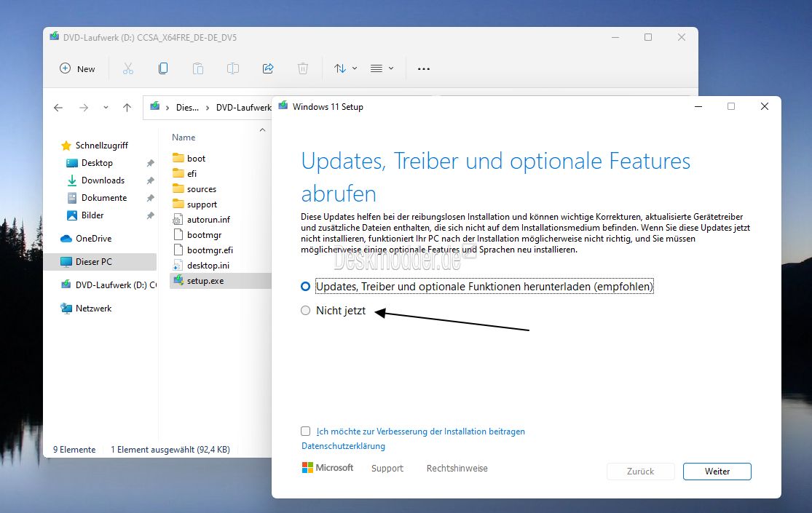Close the DVD-Laufwerk Explorer window
812x513 pixels.
coord(682,37)
